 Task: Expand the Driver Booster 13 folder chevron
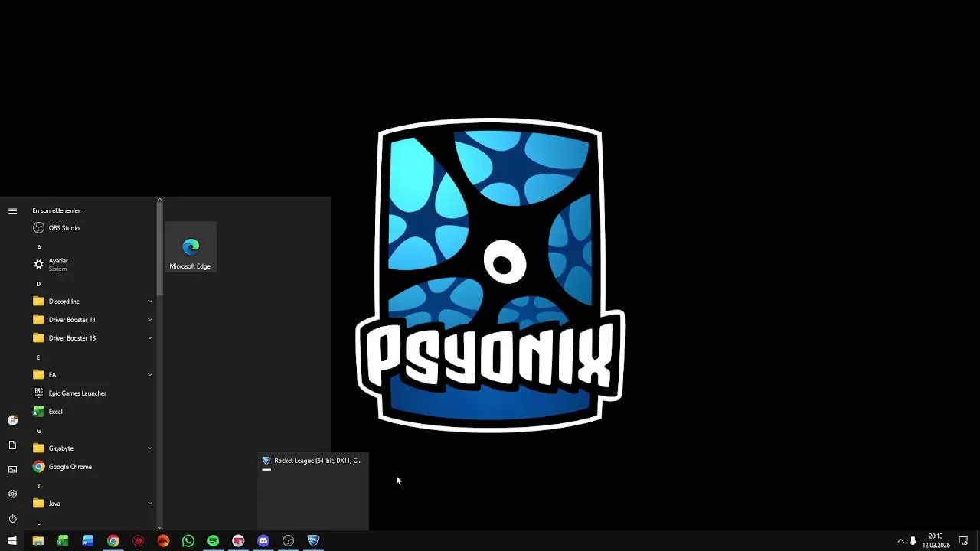tap(150, 338)
